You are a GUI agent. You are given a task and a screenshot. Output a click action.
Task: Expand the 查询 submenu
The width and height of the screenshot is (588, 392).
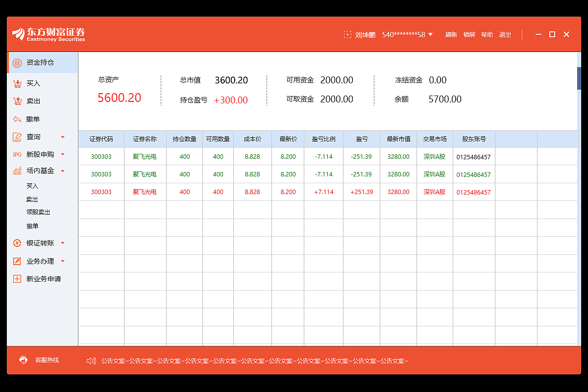click(63, 137)
